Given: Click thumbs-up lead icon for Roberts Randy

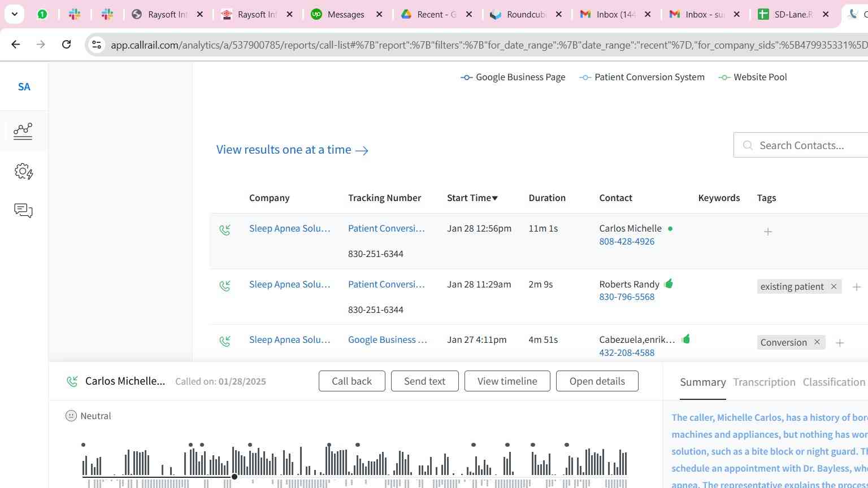Looking at the screenshot, I should 669,284.
